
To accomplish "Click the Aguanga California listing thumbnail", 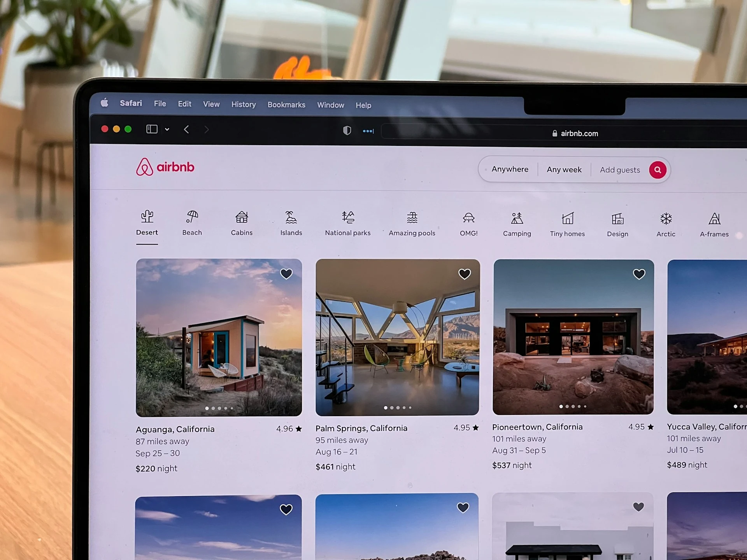I will click(218, 336).
